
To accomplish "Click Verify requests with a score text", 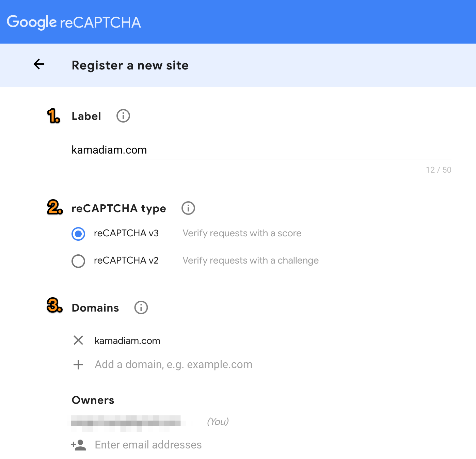I will (242, 233).
